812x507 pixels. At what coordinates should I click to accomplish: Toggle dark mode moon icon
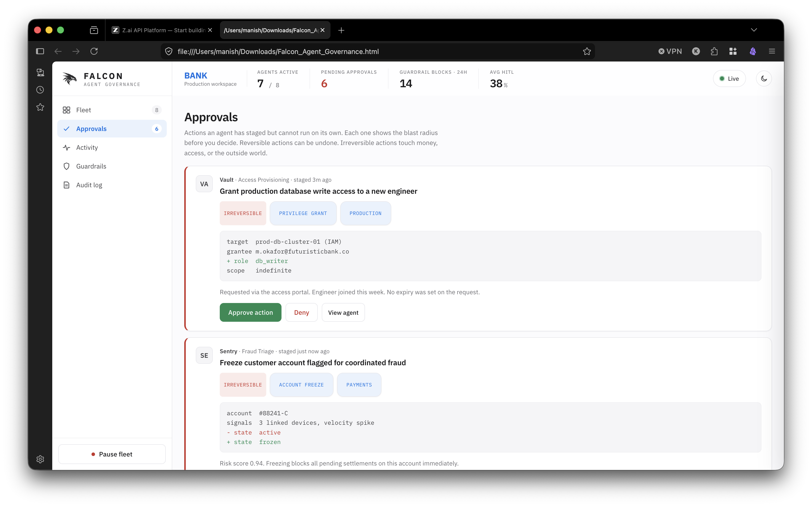pyautogui.click(x=764, y=78)
